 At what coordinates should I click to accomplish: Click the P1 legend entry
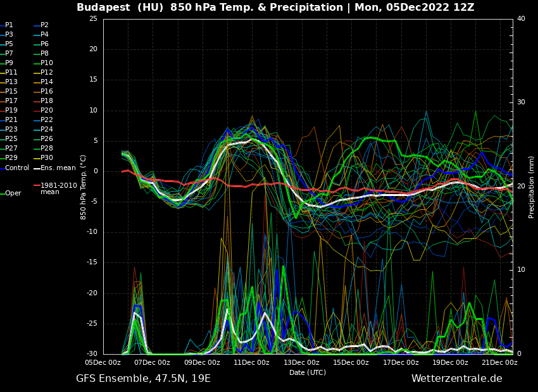point(9,25)
